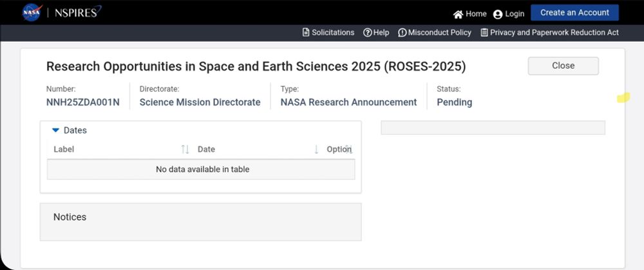Click the Home house icon

point(458,14)
